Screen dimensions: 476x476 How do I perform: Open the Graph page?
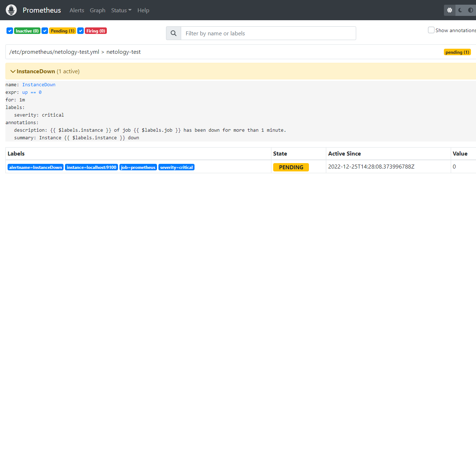point(97,10)
